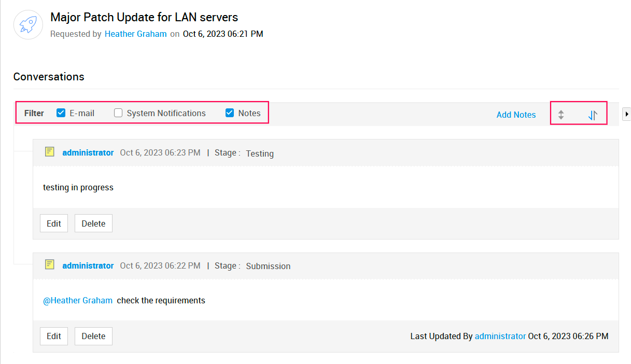Click the @Heather Graham mention
631x364 pixels.
click(x=78, y=300)
